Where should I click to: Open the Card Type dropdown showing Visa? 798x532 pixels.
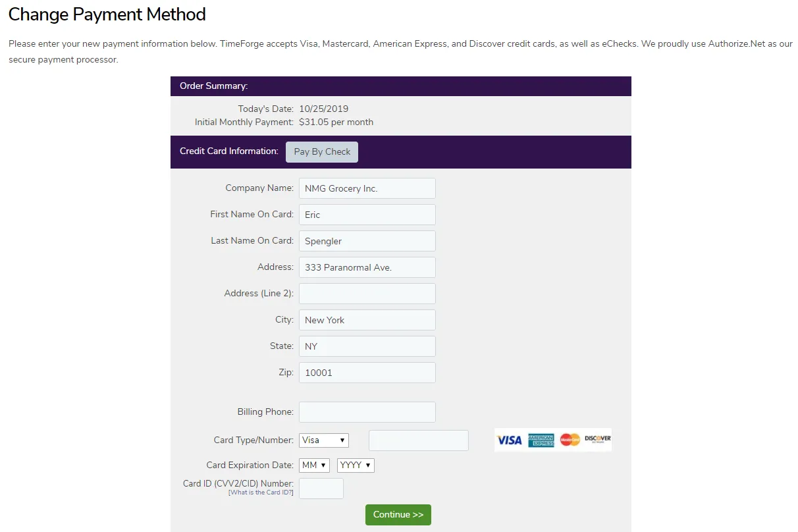coord(324,440)
